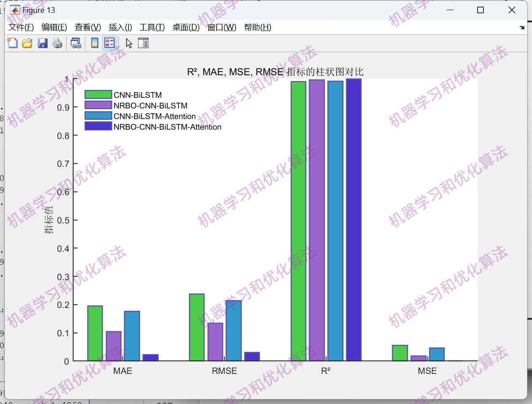
Task: Open the 窗口(W) menu
Action: coord(222,27)
